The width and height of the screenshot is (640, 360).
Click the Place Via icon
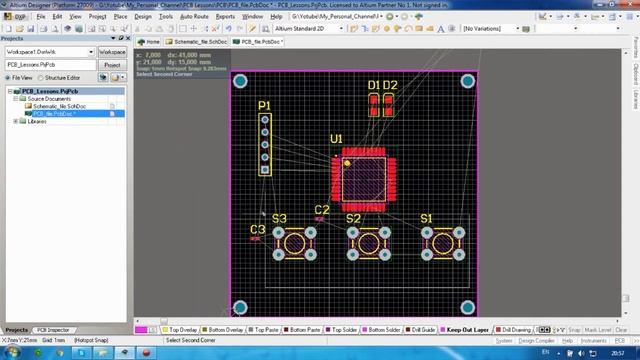[397, 29]
